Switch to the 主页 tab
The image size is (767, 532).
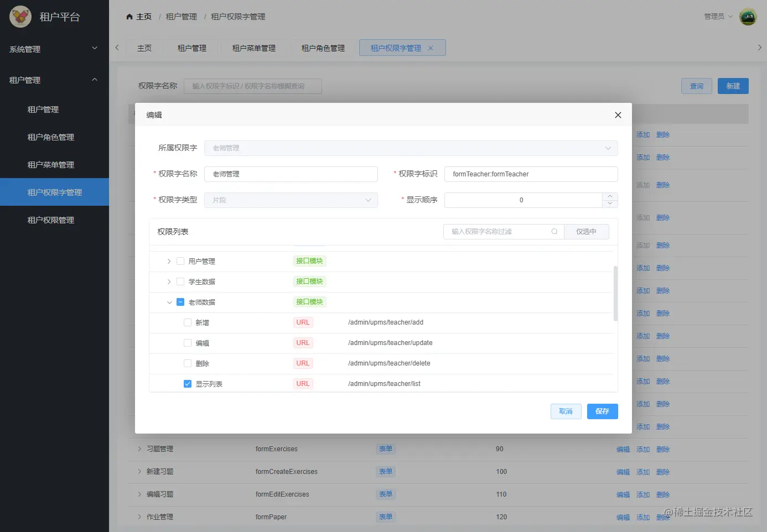(144, 48)
